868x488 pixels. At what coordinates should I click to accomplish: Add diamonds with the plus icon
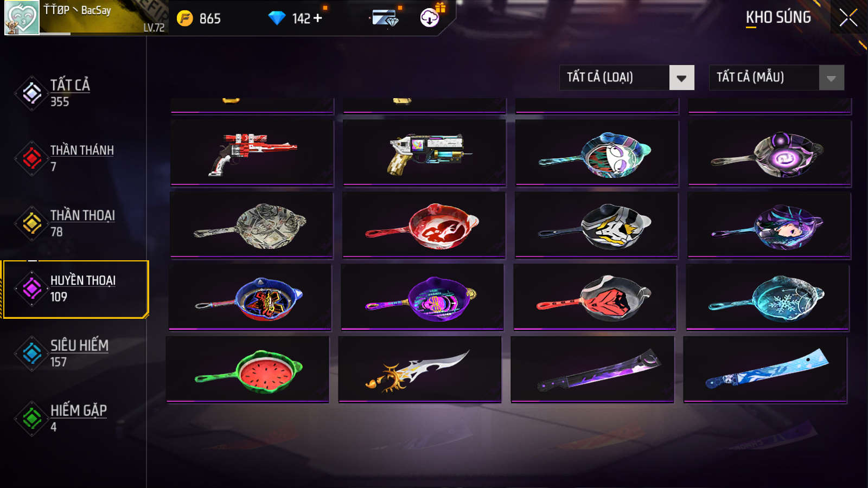318,18
